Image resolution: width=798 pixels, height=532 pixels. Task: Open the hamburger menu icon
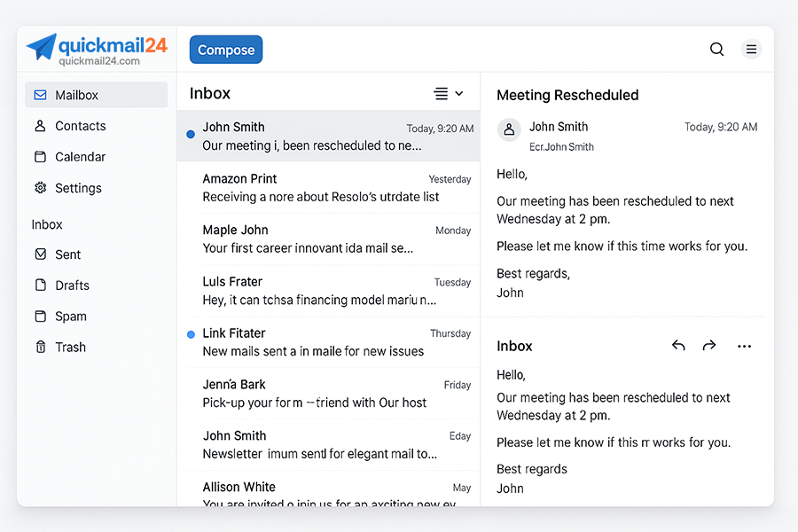tap(751, 50)
